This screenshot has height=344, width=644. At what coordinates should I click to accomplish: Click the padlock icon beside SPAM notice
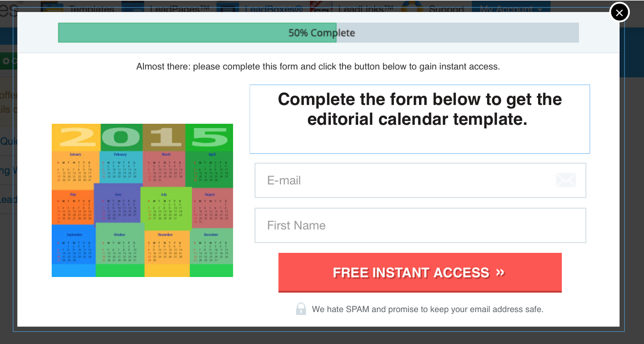pyautogui.click(x=301, y=309)
